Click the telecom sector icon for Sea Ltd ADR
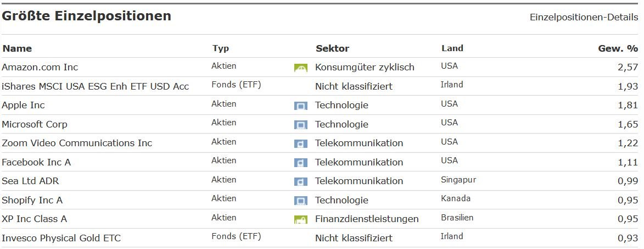 click(300, 181)
